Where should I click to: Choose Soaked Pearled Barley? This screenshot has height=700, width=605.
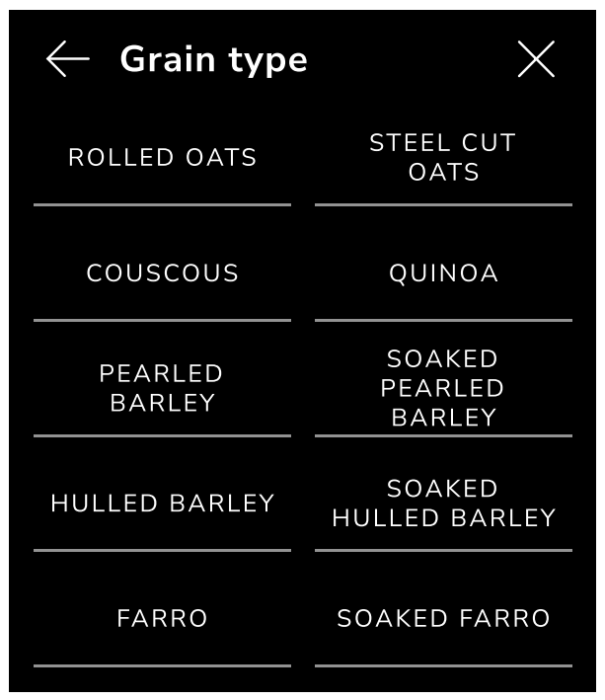[x=443, y=388]
